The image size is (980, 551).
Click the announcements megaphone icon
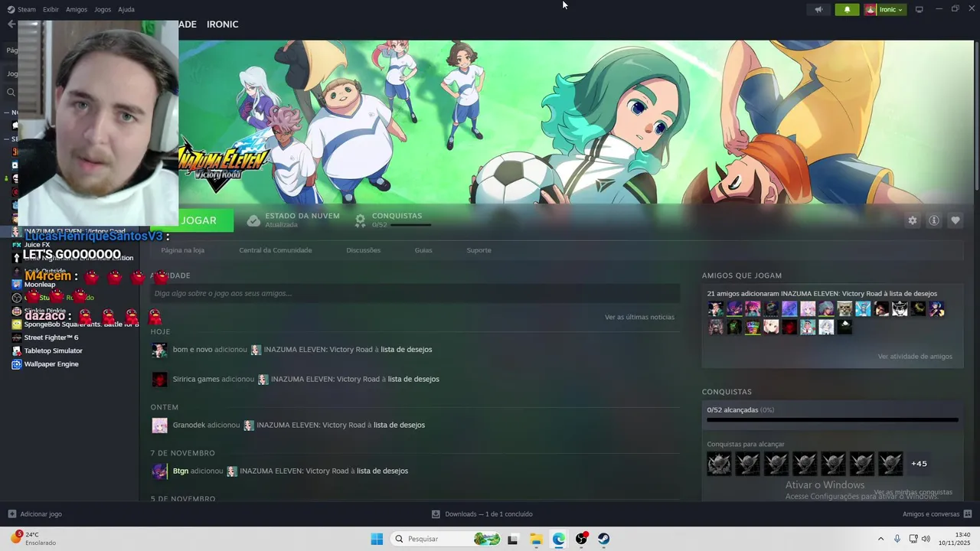tap(818, 10)
